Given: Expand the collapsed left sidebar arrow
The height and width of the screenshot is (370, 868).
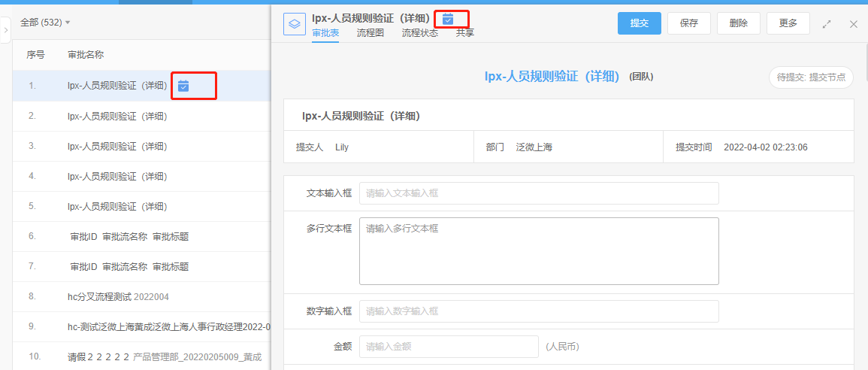Looking at the screenshot, I should point(5,30).
